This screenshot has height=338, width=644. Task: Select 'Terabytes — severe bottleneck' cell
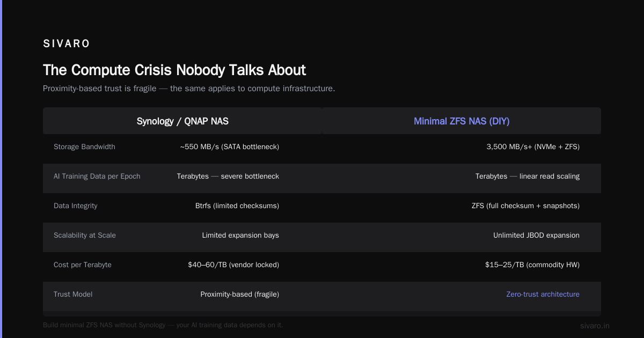228,176
